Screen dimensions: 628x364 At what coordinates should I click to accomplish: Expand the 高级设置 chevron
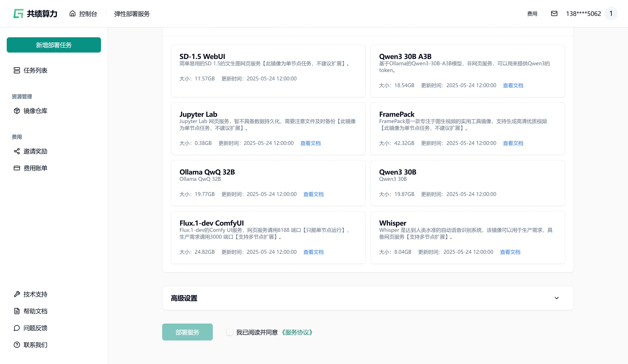pos(556,298)
